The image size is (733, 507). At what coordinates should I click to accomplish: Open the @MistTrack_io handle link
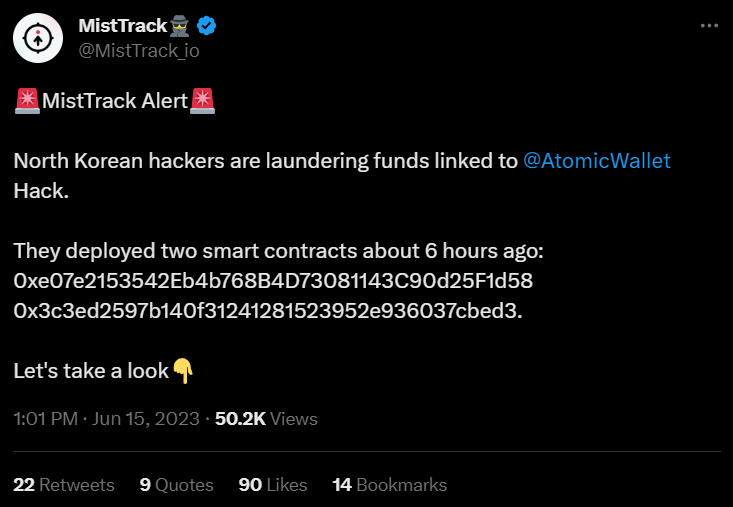click(x=138, y=50)
